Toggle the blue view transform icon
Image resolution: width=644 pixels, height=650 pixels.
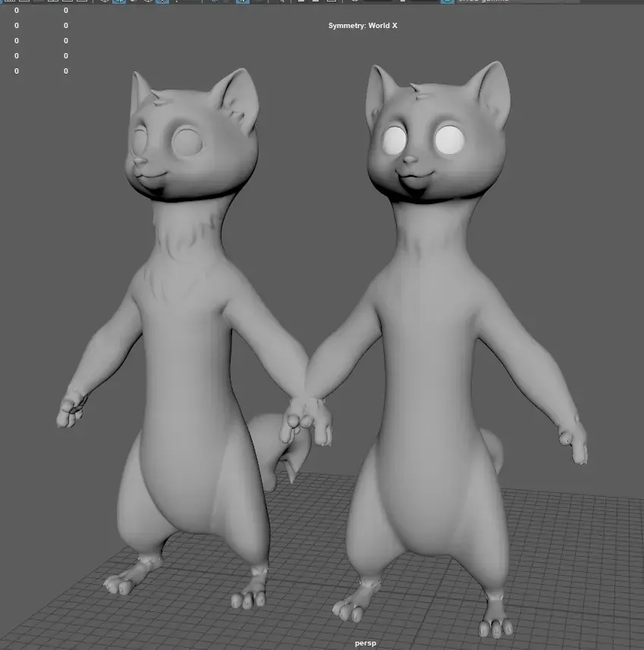[x=448, y=2]
